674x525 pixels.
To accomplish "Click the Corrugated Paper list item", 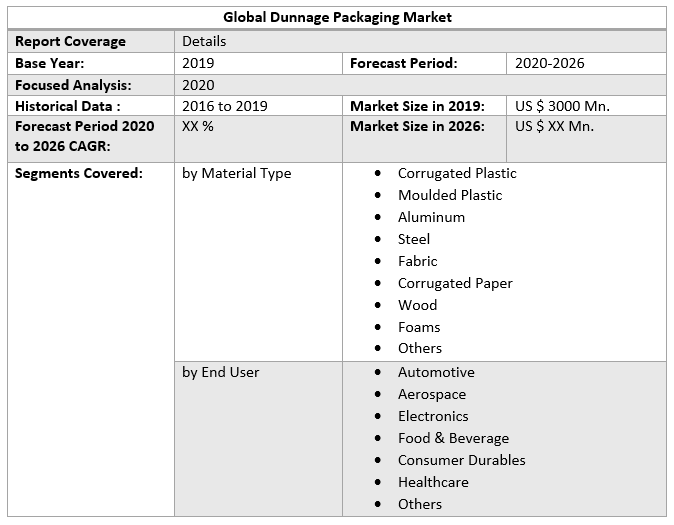I will click(x=455, y=283).
